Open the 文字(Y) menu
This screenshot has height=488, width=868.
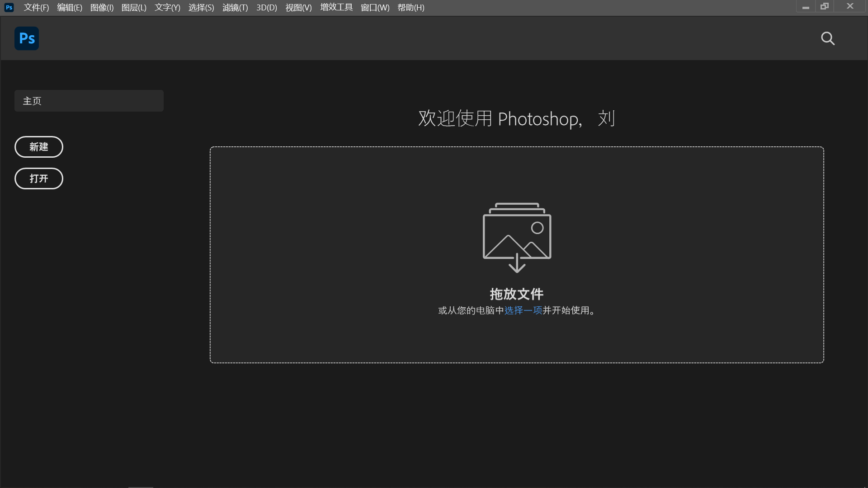click(x=166, y=7)
